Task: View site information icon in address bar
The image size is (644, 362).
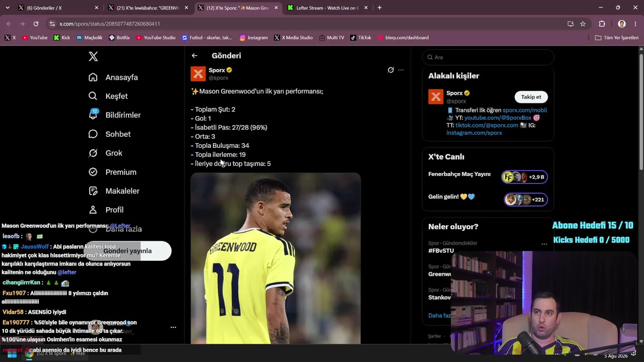Action: 52,24
